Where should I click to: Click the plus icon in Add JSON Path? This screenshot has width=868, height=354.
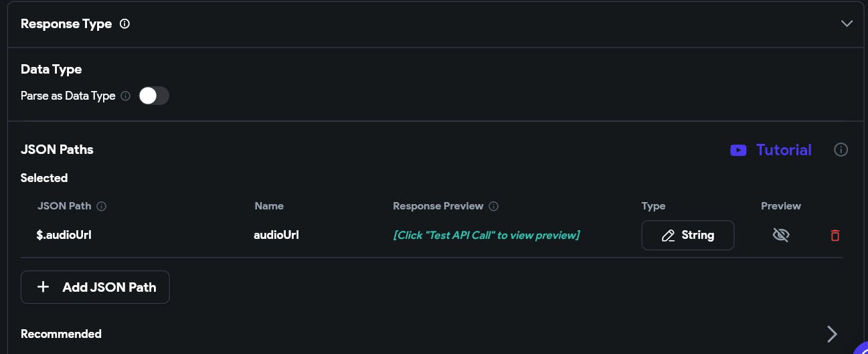43,287
